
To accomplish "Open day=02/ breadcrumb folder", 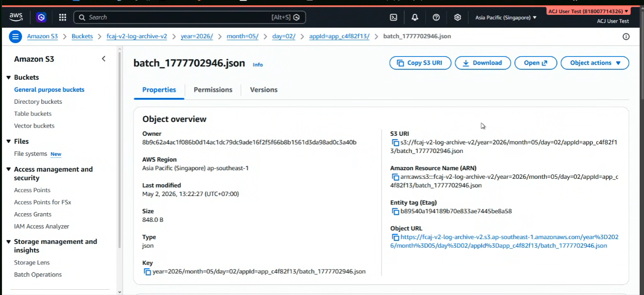I will 284,36.
